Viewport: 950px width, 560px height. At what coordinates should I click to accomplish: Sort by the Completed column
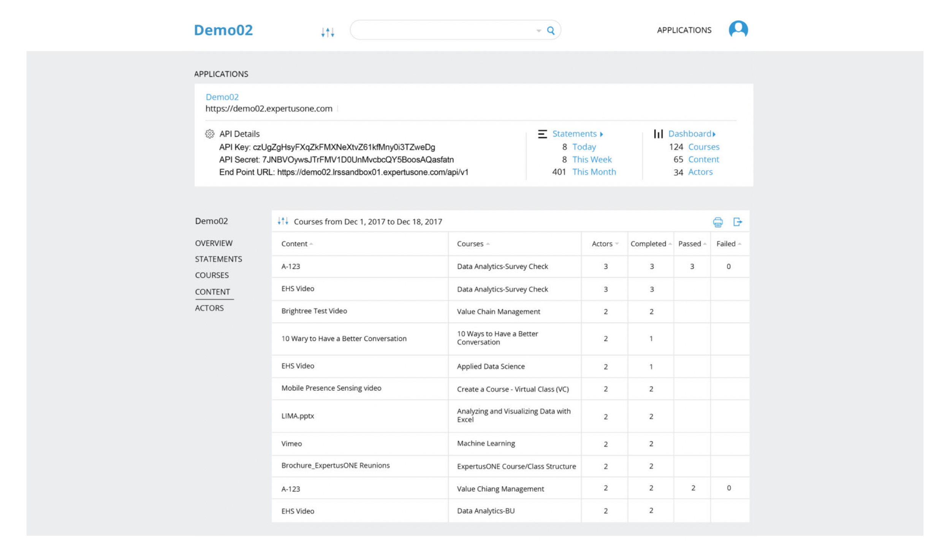pos(651,244)
